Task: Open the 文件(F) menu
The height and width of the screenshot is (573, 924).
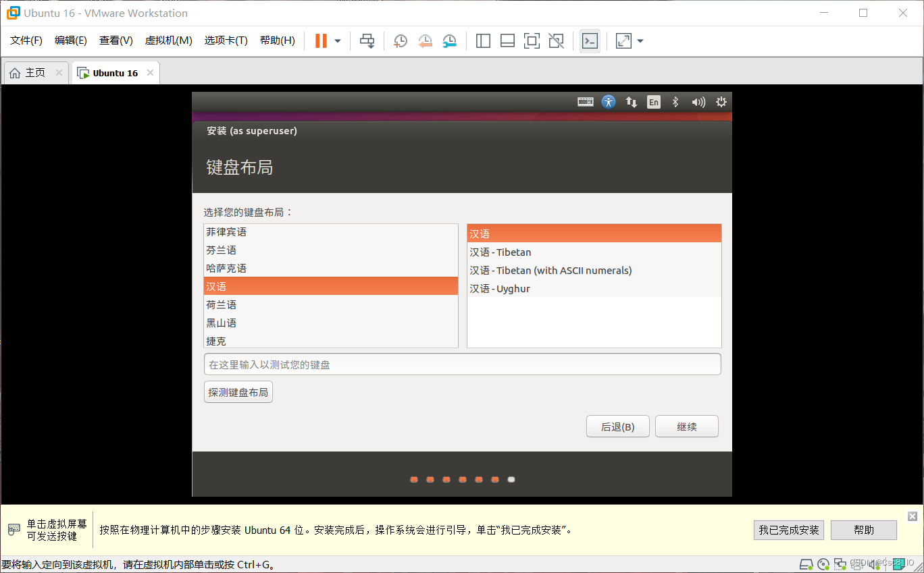Action: (26, 40)
